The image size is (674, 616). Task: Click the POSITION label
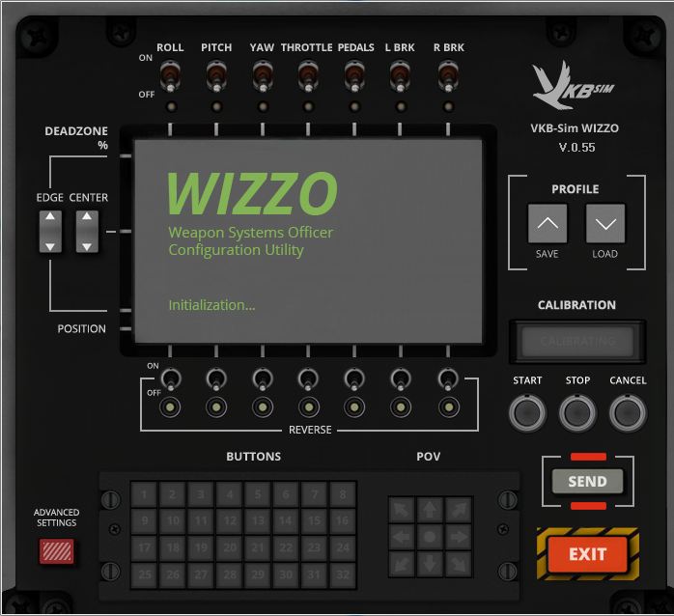click(x=82, y=329)
